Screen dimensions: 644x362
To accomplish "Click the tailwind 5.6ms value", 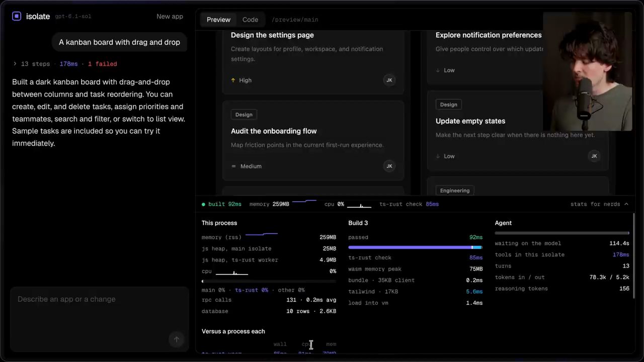I will click(x=474, y=292).
